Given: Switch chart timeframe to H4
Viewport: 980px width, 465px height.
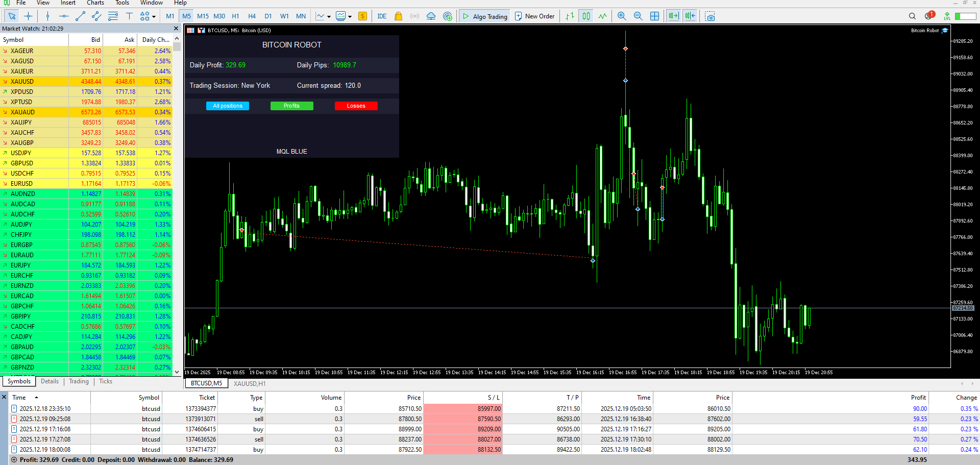Looking at the screenshot, I should [x=252, y=16].
